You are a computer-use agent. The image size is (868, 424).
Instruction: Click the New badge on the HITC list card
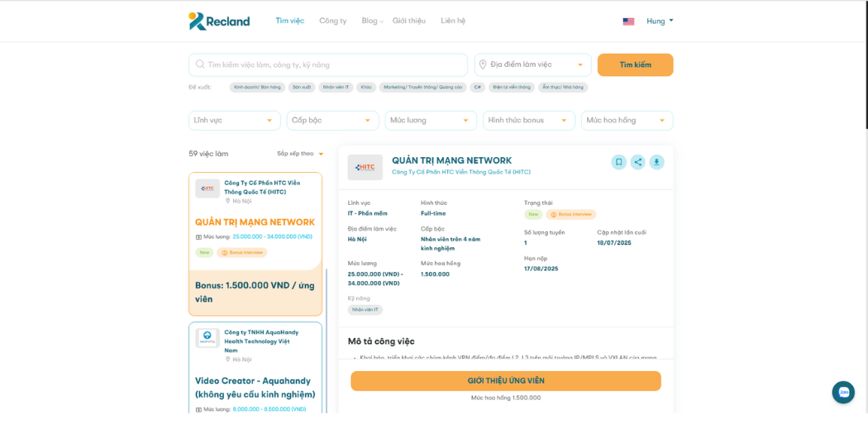[x=204, y=252]
